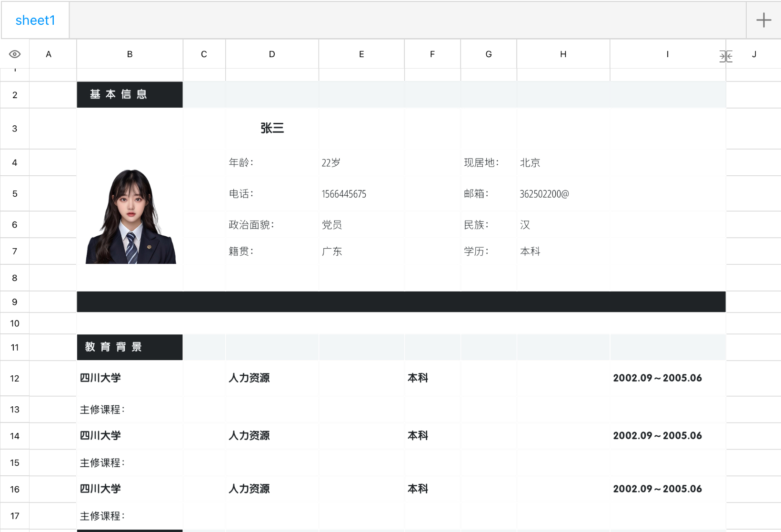Click the collapse columns icon beside column I
This screenshot has height=532, width=781.
(726, 57)
